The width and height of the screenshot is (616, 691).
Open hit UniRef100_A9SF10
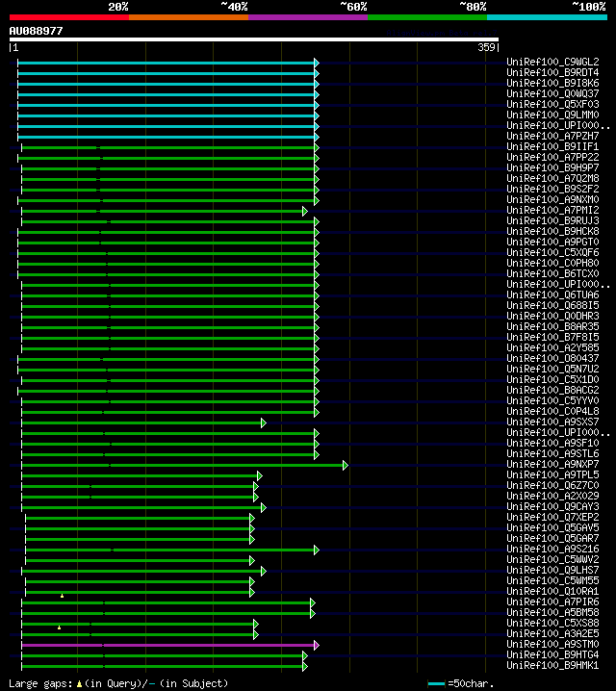[x=552, y=443]
